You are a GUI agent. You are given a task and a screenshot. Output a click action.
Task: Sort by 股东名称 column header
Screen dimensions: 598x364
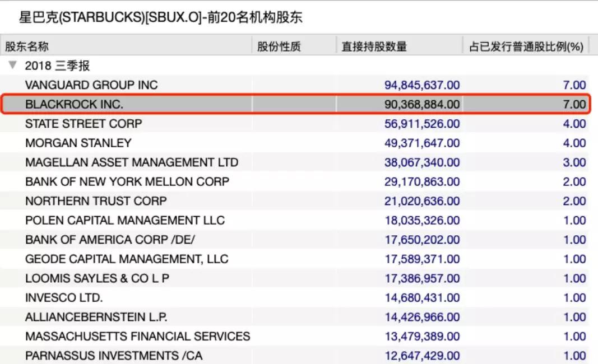[x=28, y=46]
